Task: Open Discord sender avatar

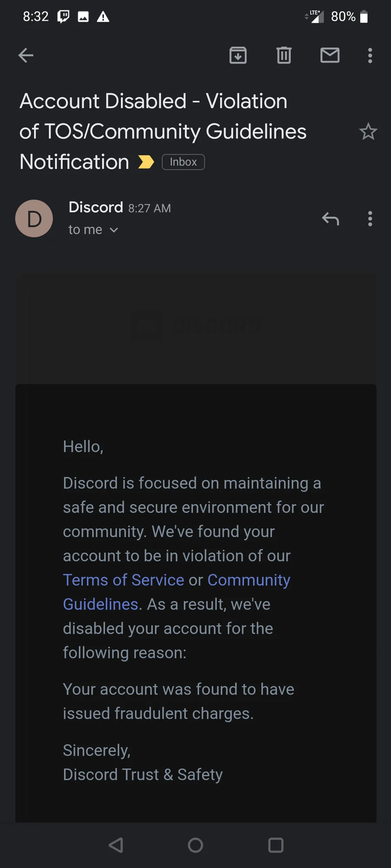Action: click(x=34, y=218)
